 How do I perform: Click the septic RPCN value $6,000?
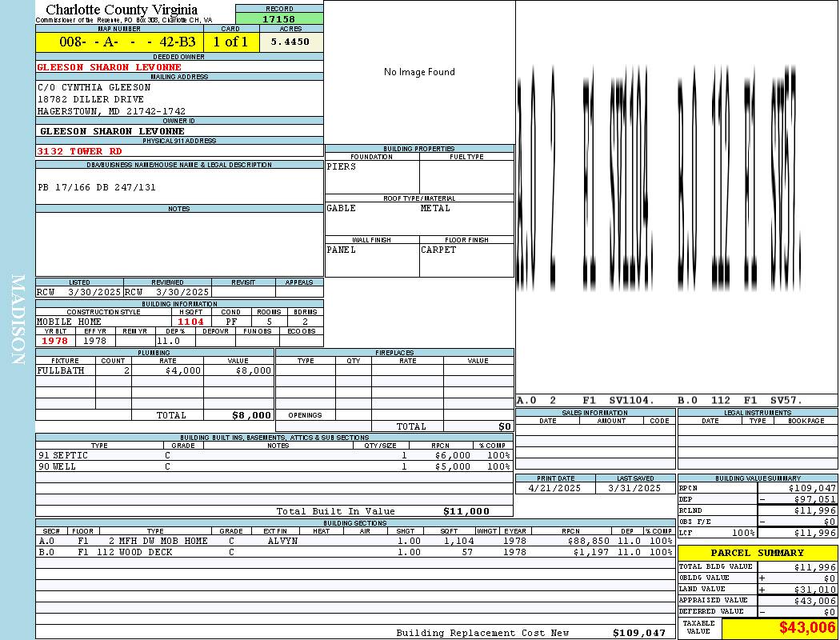453,455
